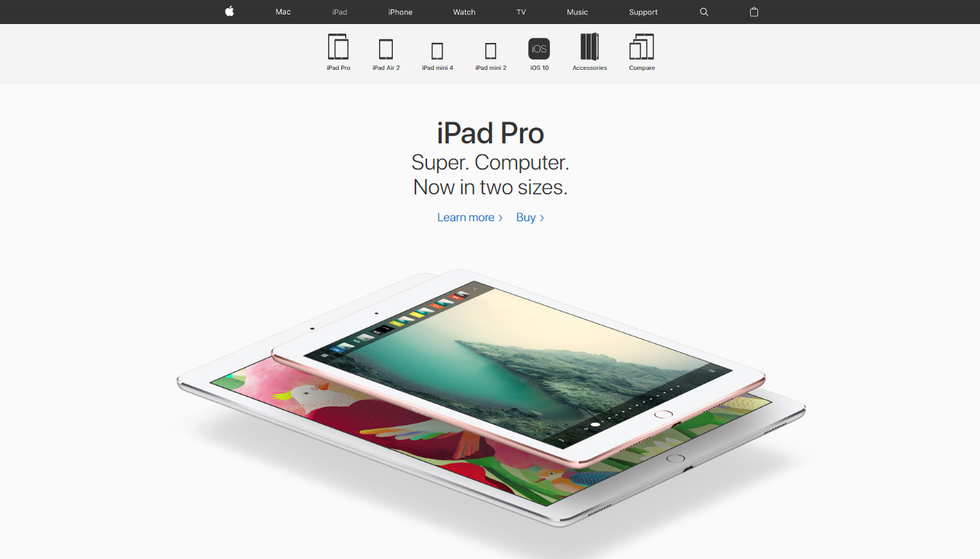The width and height of the screenshot is (980, 559).
Task: Open the shopping bag icon
Action: coord(754,12)
